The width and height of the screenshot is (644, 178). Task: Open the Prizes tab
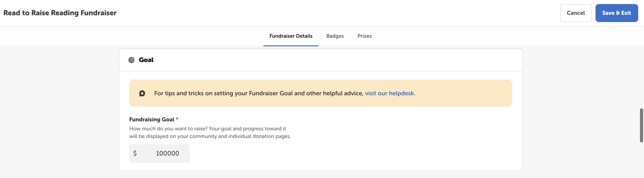tap(364, 36)
